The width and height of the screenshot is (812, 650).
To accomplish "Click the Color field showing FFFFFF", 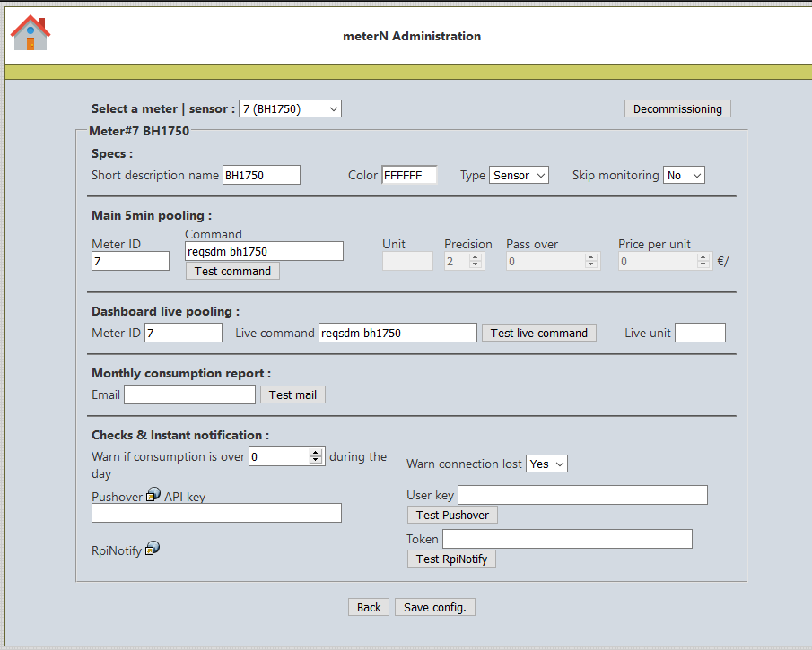I will 410,175.
